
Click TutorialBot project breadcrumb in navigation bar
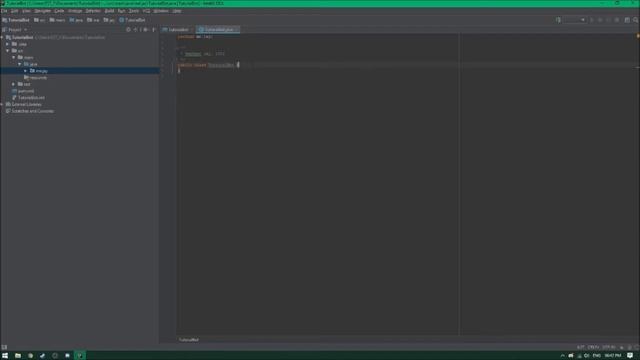[x=16, y=20]
